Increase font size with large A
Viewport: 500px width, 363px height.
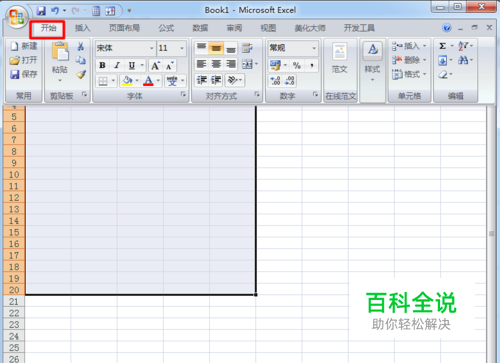click(x=155, y=66)
